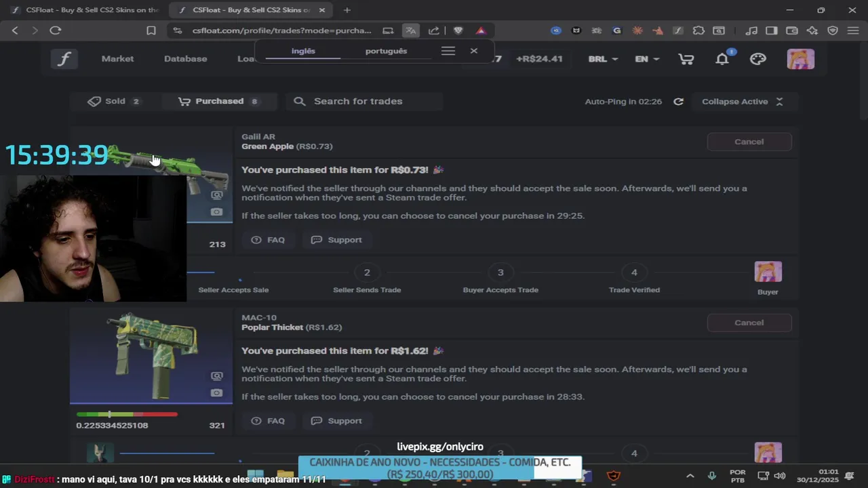Click the CSFloat logo icon

click(x=64, y=59)
